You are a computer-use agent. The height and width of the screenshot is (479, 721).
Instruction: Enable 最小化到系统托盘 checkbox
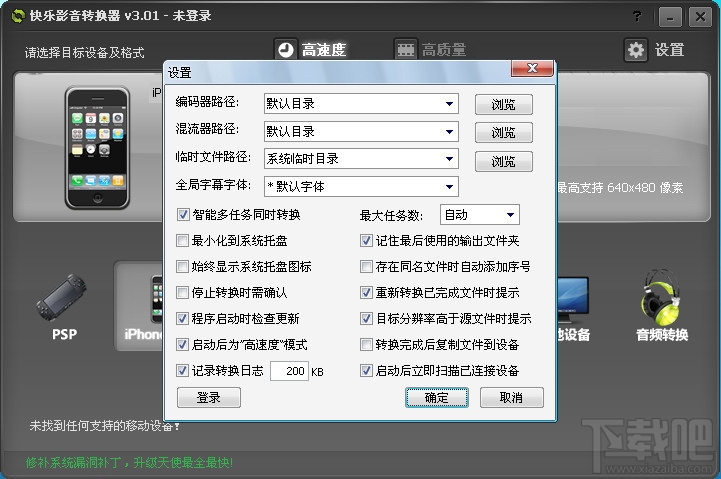click(x=183, y=240)
